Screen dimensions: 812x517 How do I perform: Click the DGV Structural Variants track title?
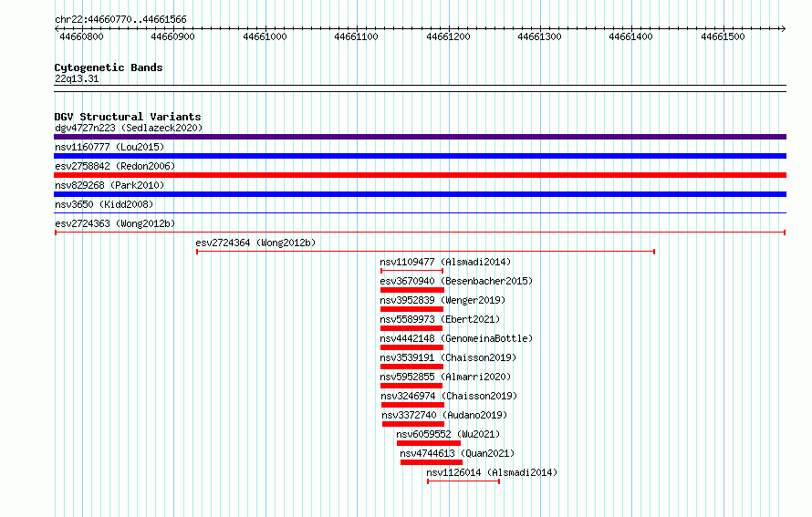click(128, 117)
